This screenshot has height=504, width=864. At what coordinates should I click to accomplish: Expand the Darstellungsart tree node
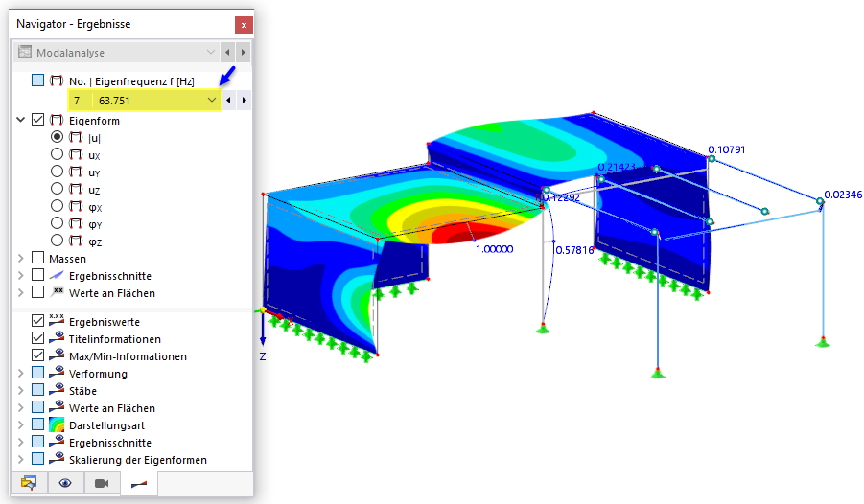[21, 424]
